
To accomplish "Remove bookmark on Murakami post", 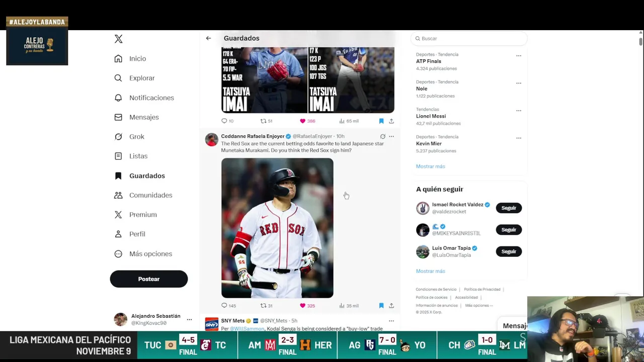I will (381, 305).
